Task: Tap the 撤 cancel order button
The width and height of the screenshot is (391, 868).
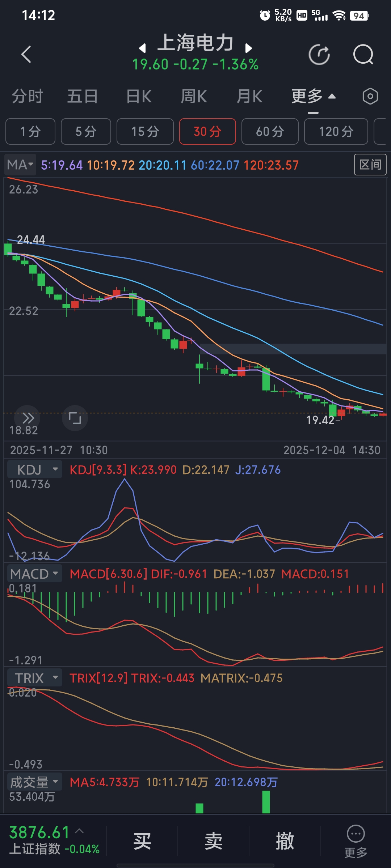Action: click(x=285, y=841)
